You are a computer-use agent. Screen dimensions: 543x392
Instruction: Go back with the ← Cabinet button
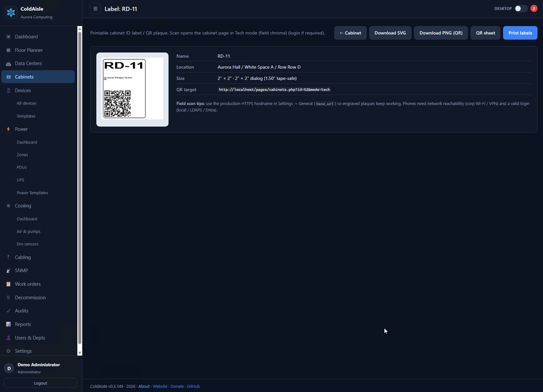(350, 33)
